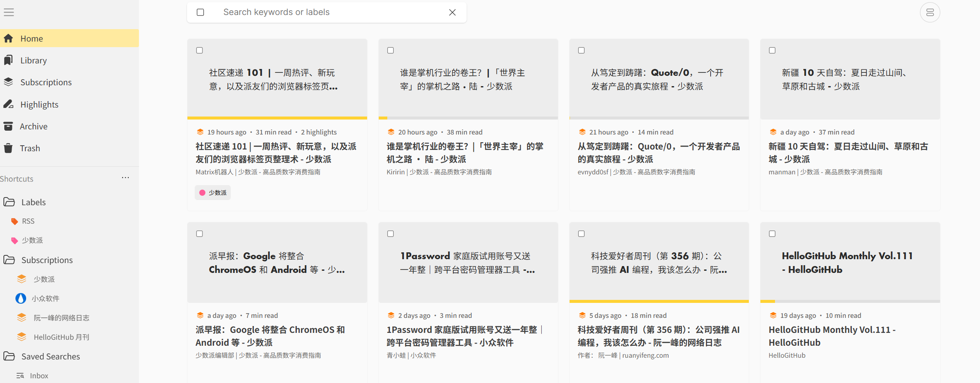Click the blue 小众软件 feed icon

pyautogui.click(x=21, y=298)
